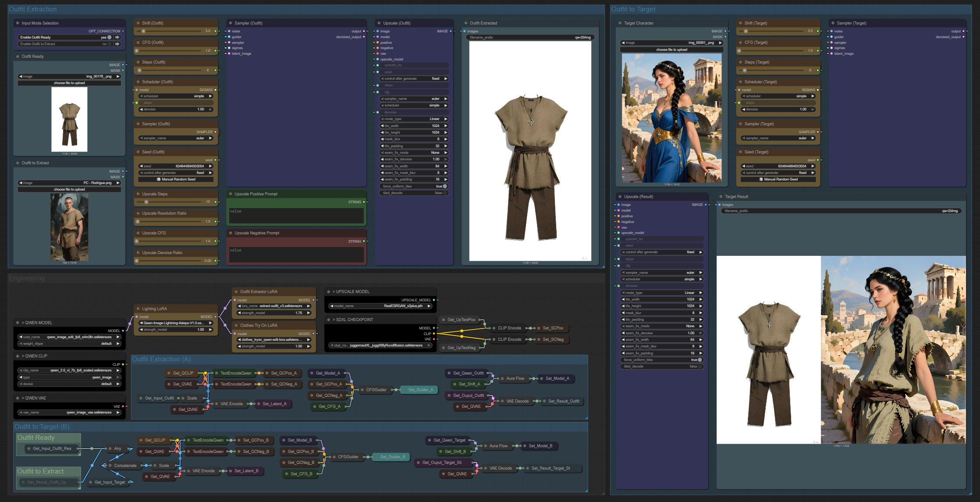Click increase arrow on Outfit seed value
The image size is (980, 502).
click(210, 166)
